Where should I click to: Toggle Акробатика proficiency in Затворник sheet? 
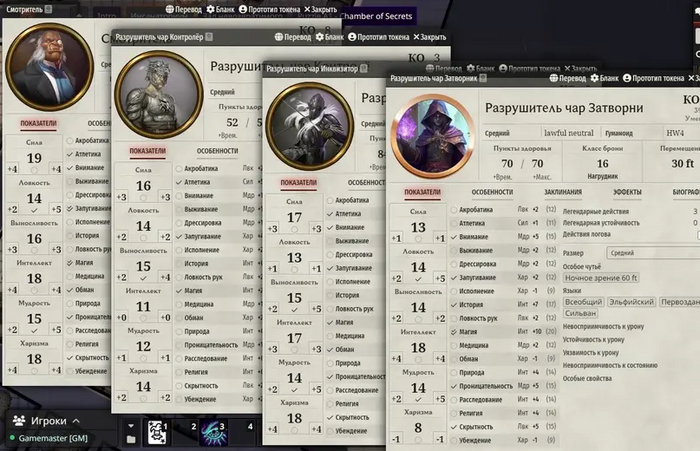(454, 209)
